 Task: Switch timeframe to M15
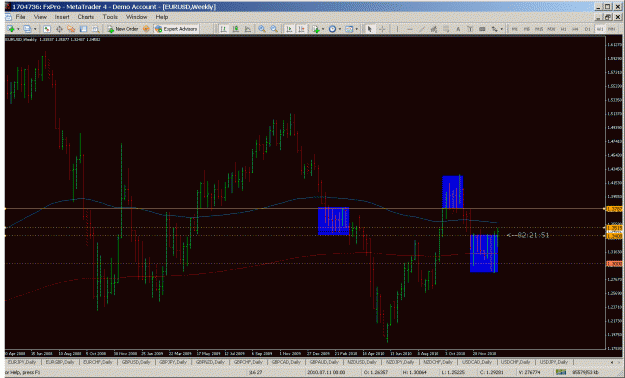(x=539, y=29)
